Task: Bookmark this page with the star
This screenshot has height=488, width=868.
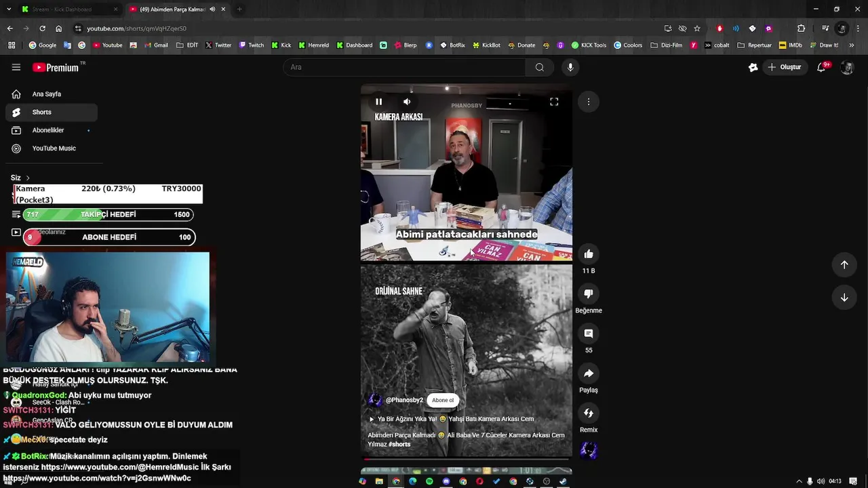Action: click(697, 28)
